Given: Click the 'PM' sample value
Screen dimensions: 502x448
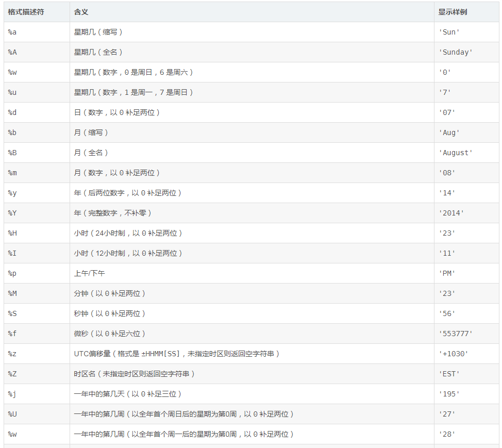Looking at the screenshot, I should [447, 273].
